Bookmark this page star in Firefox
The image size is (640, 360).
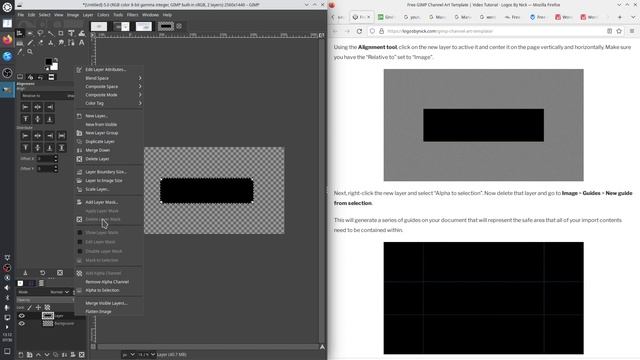pos(619,31)
